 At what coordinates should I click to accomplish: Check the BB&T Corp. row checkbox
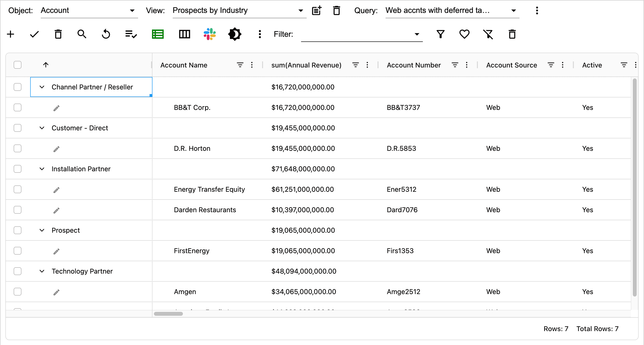point(18,107)
